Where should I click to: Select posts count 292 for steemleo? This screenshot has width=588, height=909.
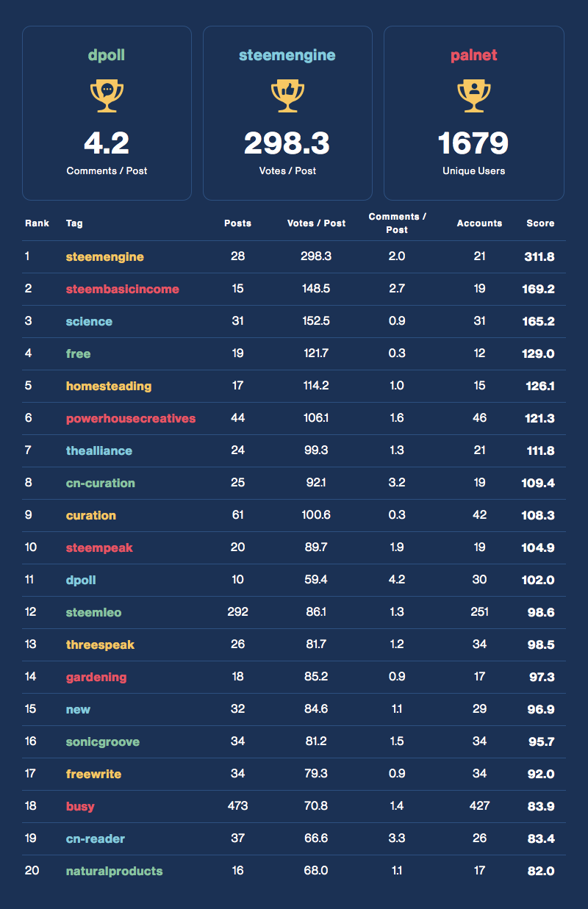(x=237, y=612)
